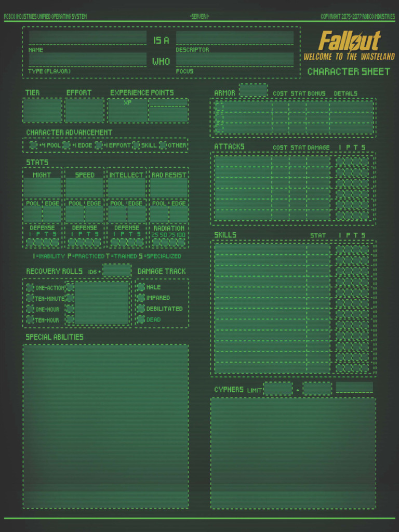
Task: Click the SKILLS section heading
Action: (x=225, y=235)
